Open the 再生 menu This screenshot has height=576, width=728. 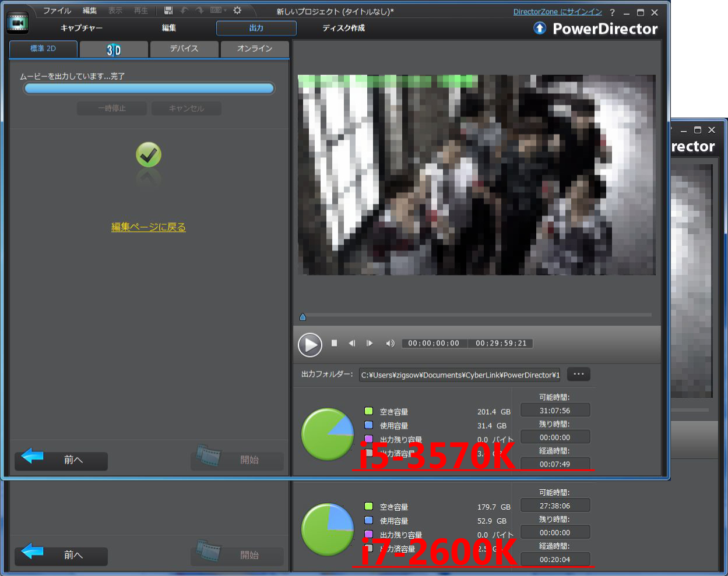point(141,10)
